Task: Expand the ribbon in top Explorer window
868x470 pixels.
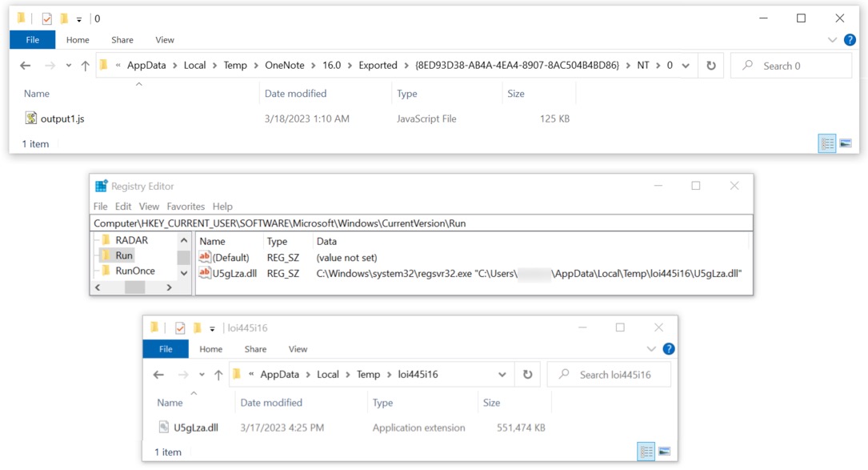Action: tap(832, 40)
